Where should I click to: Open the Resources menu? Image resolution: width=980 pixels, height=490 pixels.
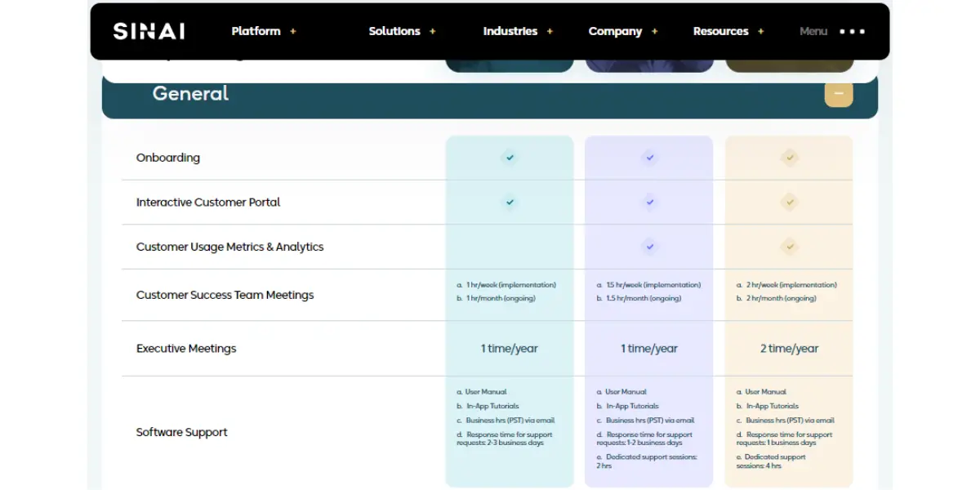721,31
